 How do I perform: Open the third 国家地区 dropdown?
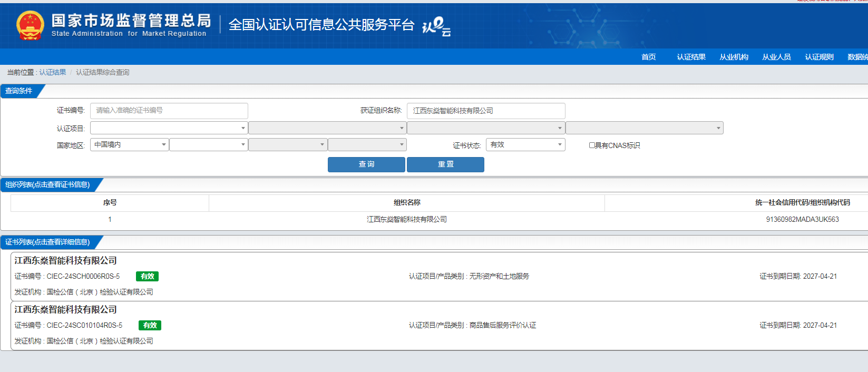[288, 144]
